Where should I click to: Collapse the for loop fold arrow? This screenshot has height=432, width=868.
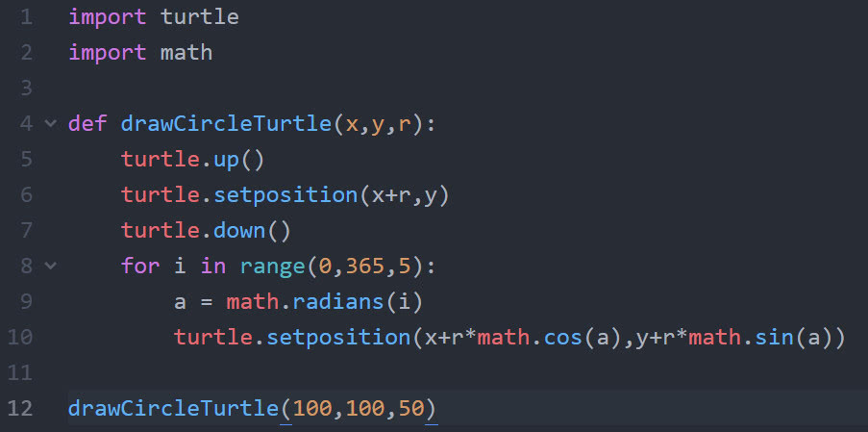tap(51, 266)
